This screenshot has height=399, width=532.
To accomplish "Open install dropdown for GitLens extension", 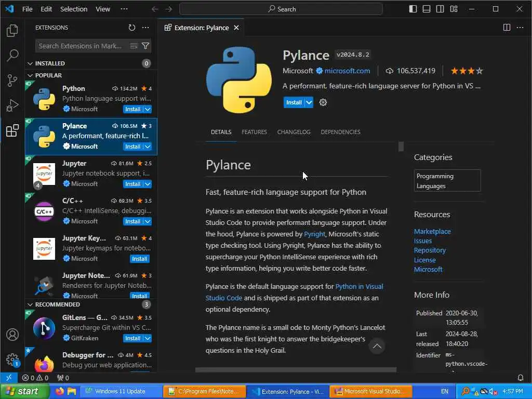I will (147, 338).
